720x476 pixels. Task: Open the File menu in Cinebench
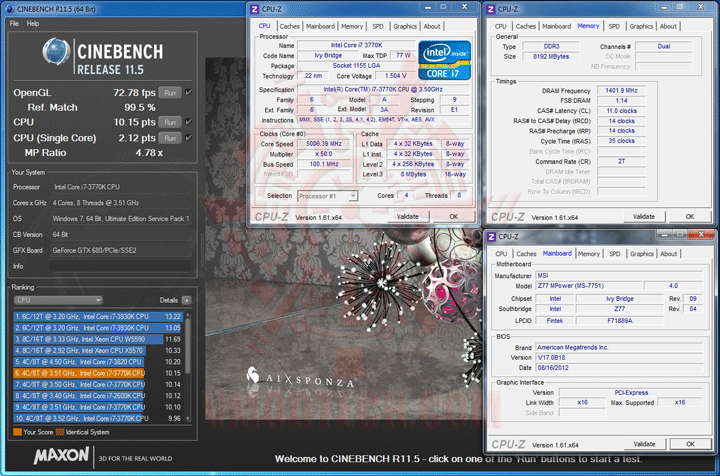(14, 23)
